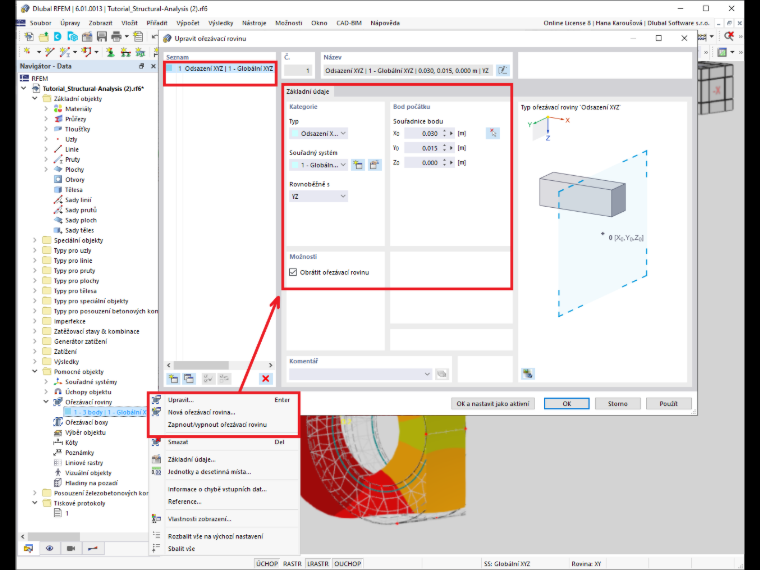Add new item icon under Seznam list

tap(173, 379)
